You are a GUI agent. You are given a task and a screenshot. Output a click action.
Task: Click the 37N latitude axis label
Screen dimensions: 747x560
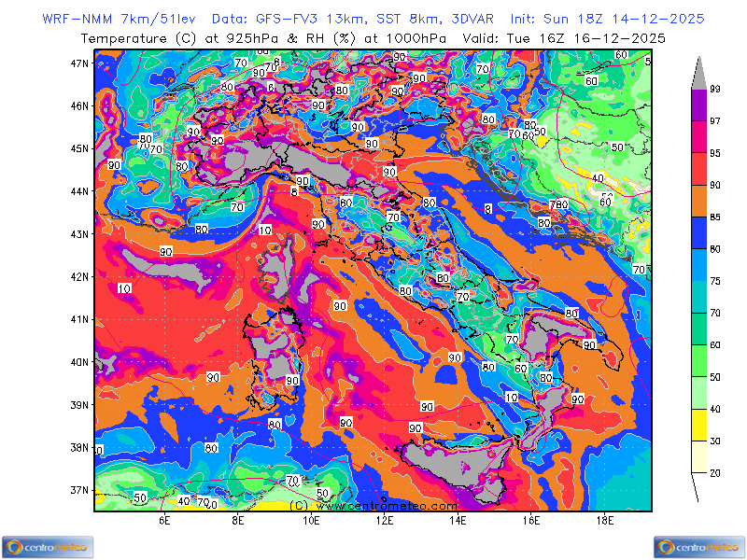coord(79,490)
